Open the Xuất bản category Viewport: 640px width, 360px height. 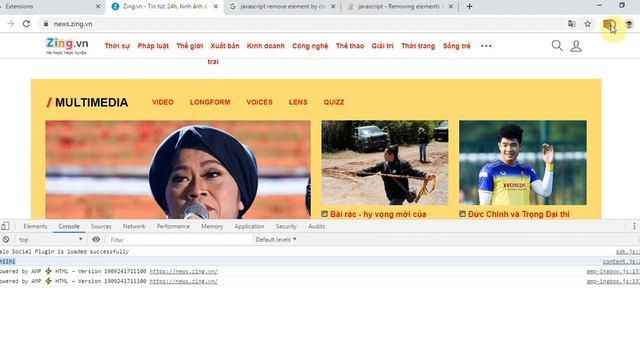pos(225,46)
